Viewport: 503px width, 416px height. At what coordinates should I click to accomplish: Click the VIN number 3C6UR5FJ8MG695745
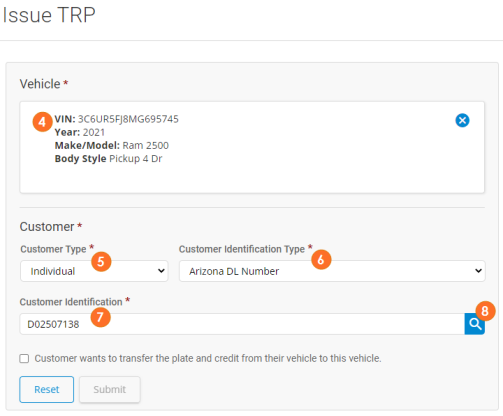pyautogui.click(x=128, y=119)
